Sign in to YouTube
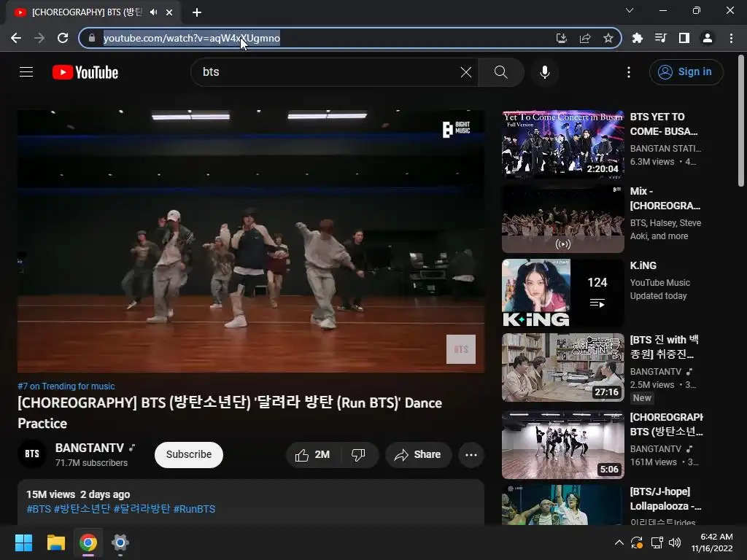747x560 pixels. (686, 72)
